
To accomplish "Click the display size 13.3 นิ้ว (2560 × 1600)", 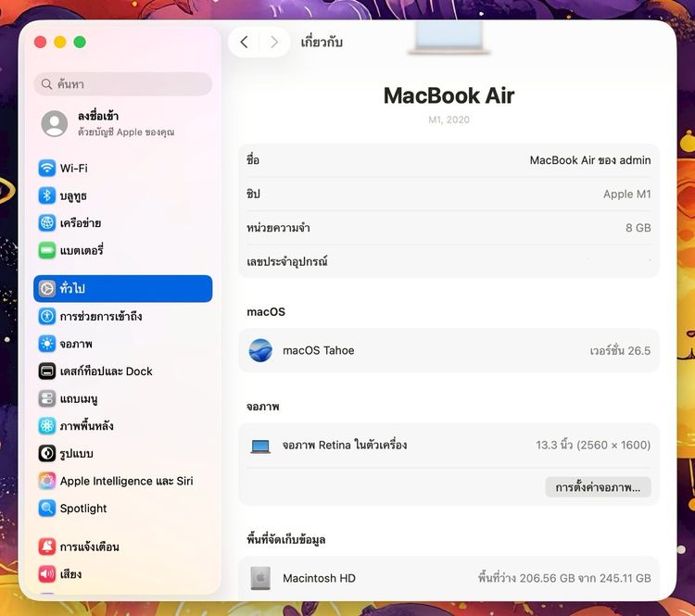I will 593,445.
